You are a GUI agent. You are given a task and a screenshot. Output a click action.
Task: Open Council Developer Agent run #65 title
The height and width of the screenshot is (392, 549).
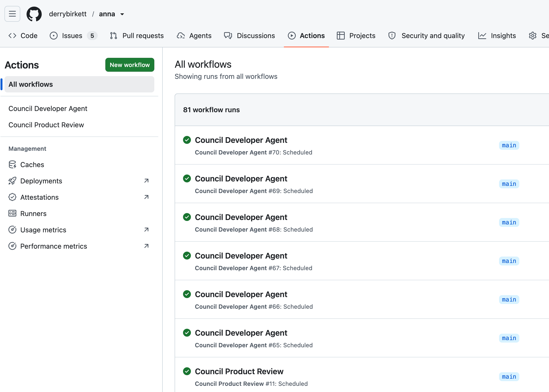tap(241, 333)
